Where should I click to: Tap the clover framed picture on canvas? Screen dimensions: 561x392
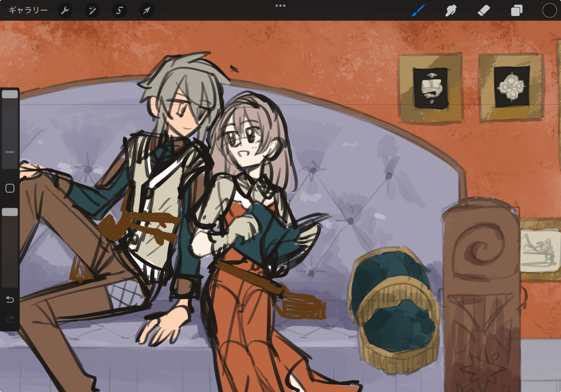click(511, 87)
